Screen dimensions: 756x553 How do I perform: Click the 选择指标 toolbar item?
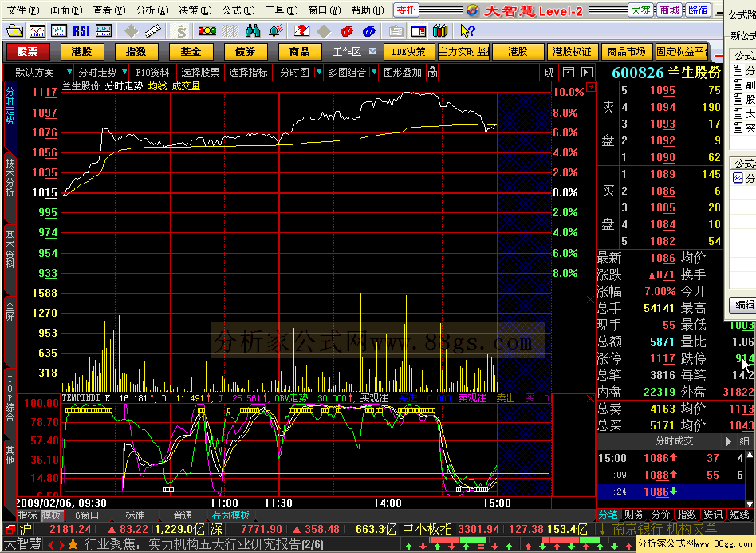(x=248, y=73)
